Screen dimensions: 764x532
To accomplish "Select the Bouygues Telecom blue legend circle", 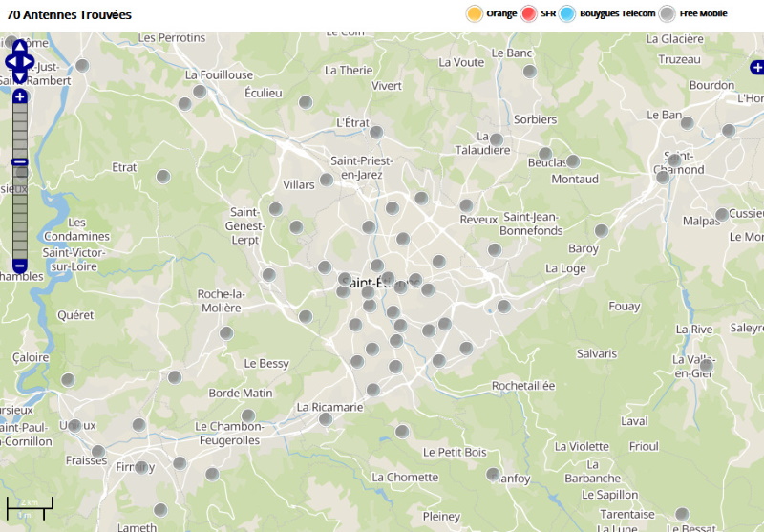I will point(567,13).
